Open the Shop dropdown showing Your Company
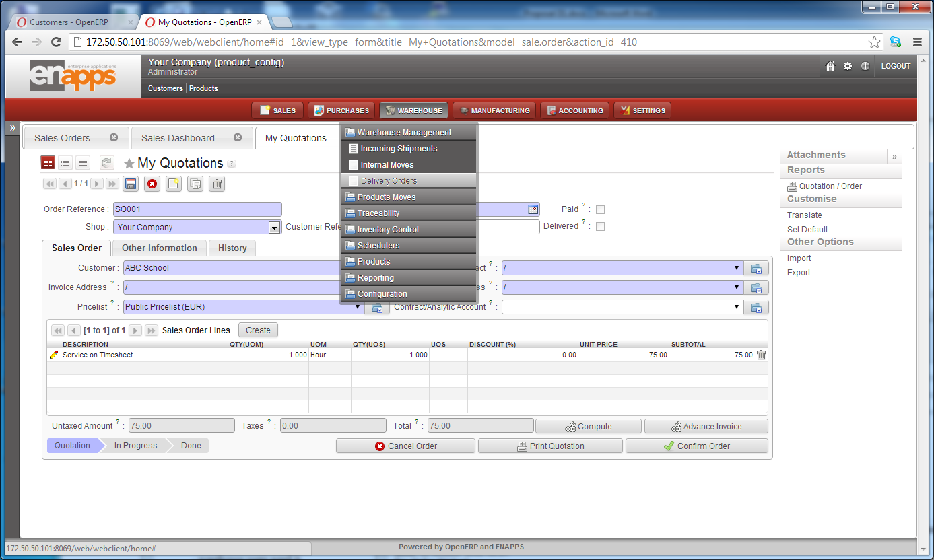The image size is (934, 560). (274, 228)
